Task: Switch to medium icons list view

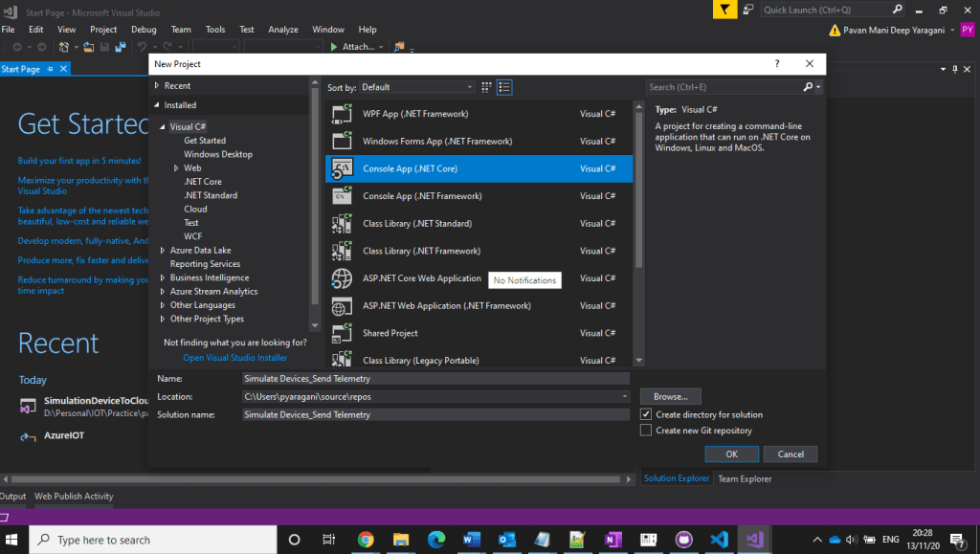Action: pos(504,87)
